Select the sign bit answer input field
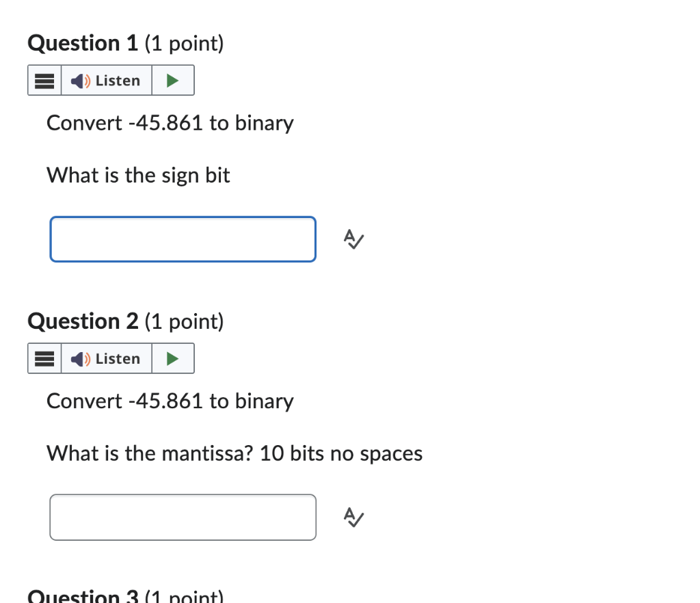The width and height of the screenshot is (700, 603). point(183,239)
